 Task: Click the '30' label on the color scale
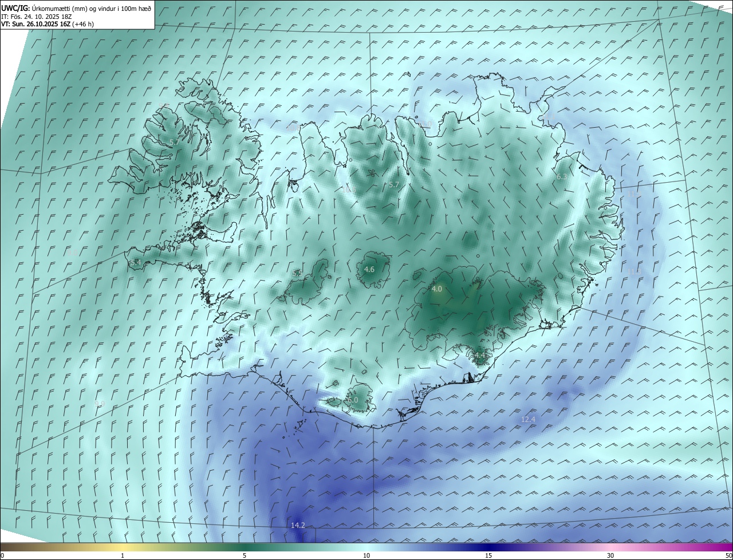pos(610,555)
